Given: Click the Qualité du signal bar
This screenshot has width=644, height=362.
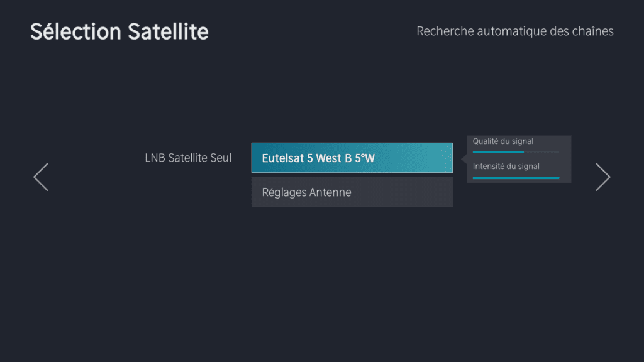Looking at the screenshot, I should (x=516, y=152).
